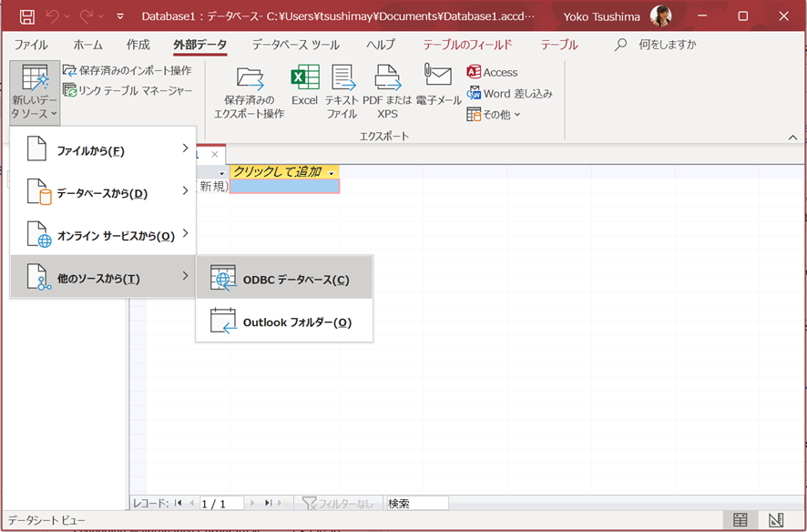Switch to design view icon in status bar
Image resolution: width=807 pixels, height=532 pixels.
coord(776,519)
